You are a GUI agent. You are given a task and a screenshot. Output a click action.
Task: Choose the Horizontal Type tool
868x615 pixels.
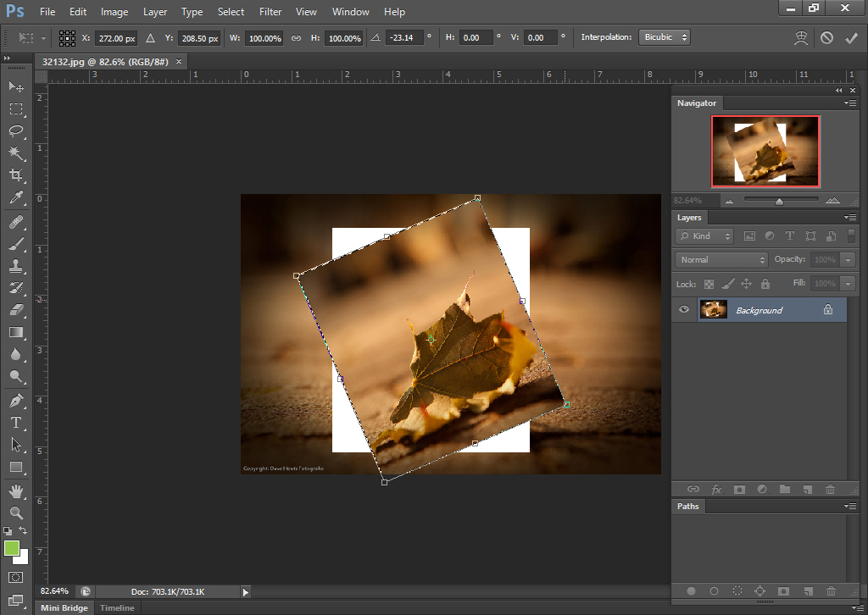(x=15, y=421)
